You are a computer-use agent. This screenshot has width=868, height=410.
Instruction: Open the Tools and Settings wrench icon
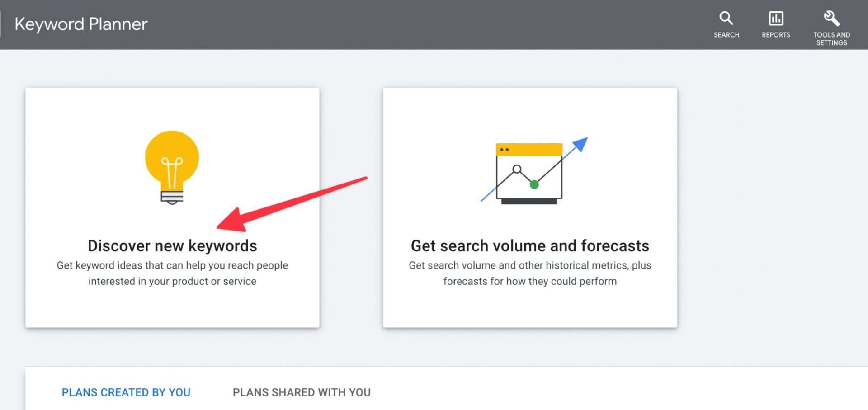tap(831, 18)
